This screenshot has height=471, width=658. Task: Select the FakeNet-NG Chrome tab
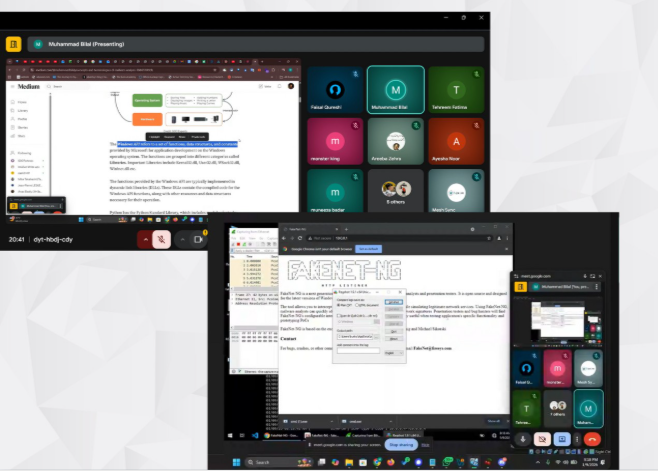point(311,229)
